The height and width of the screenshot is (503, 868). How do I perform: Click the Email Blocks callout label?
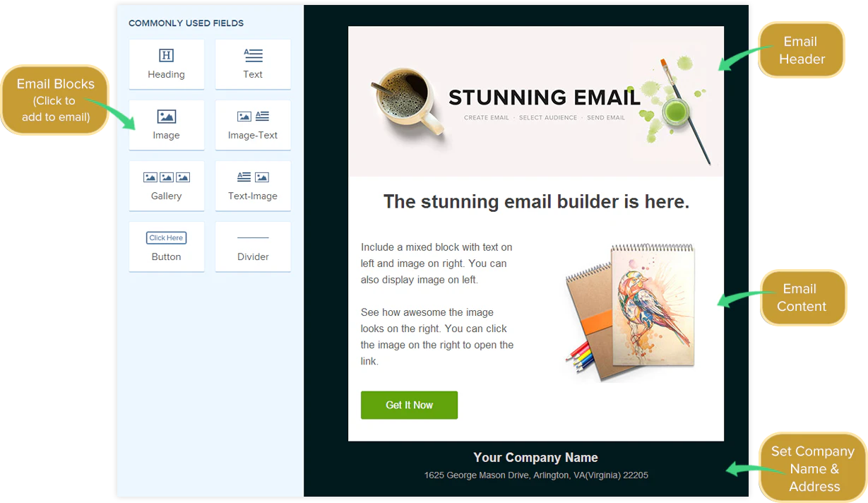click(55, 100)
